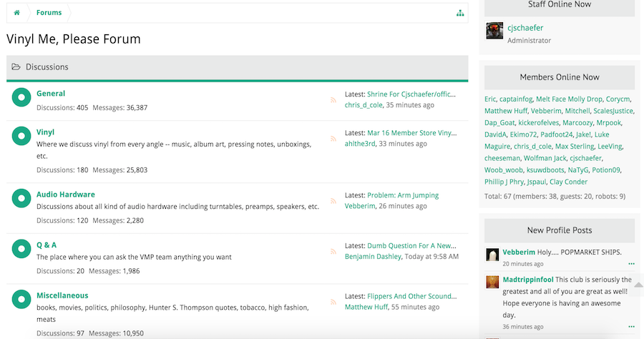Open RSS feed for Vinyl forum
This screenshot has width=644, height=339.
pyautogui.click(x=333, y=139)
